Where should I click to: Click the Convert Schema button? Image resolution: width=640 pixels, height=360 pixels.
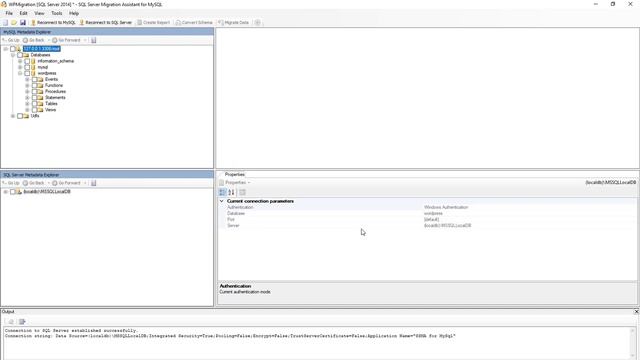[x=194, y=22]
